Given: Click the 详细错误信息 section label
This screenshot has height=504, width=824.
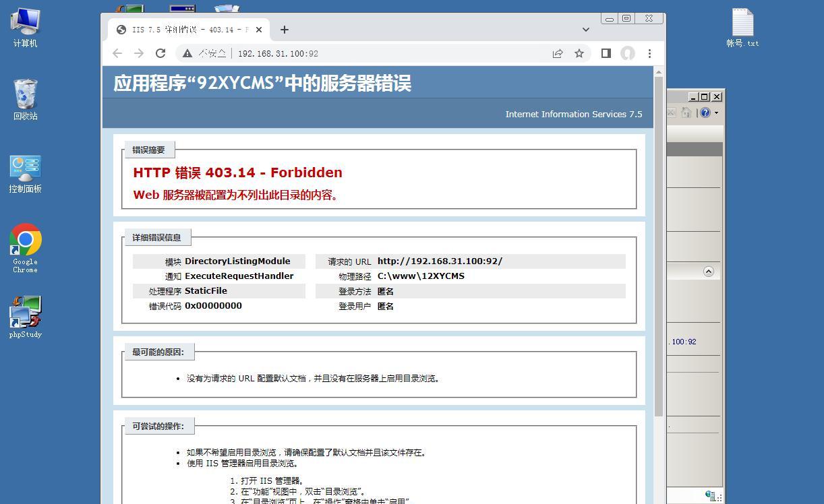Looking at the screenshot, I should pyautogui.click(x=156, y=237).
